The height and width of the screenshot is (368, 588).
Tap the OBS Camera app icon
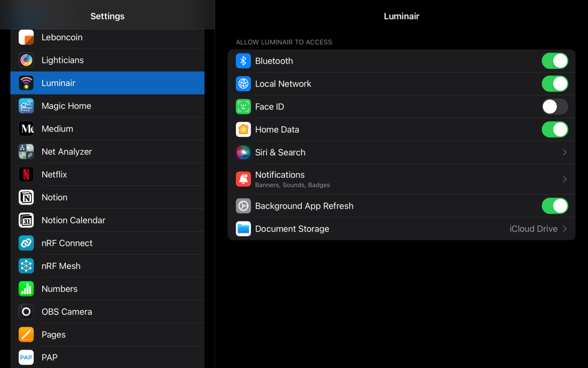click(26, 312)
